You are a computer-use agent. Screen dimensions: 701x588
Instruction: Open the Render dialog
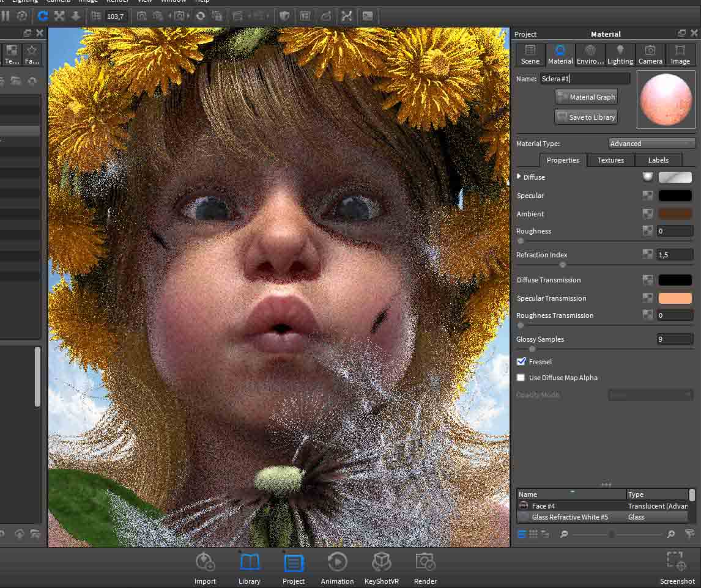click(425, 568)
